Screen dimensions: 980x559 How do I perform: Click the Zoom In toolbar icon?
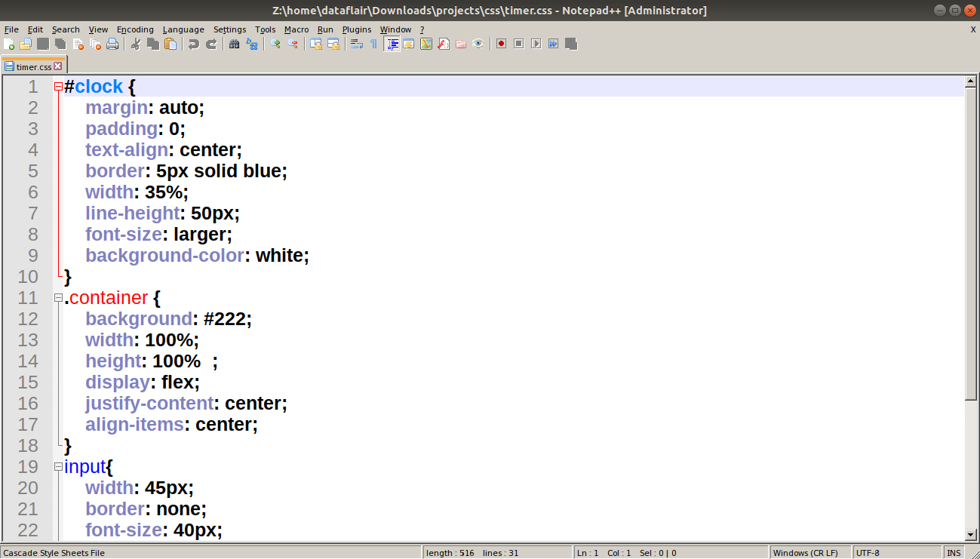(x=275, y=44)
